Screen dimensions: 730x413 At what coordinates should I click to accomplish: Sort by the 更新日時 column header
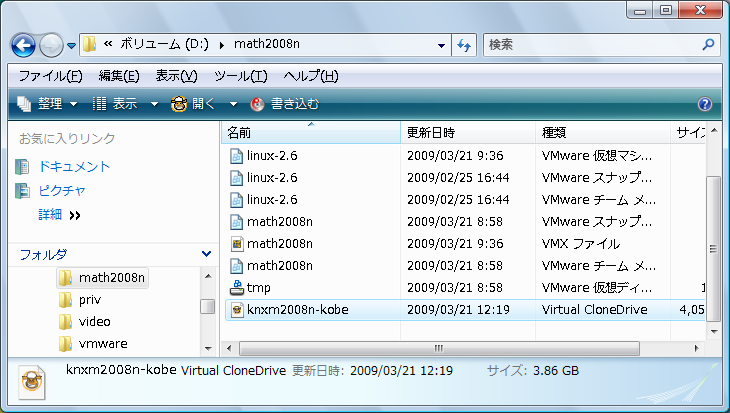[468, 133]
